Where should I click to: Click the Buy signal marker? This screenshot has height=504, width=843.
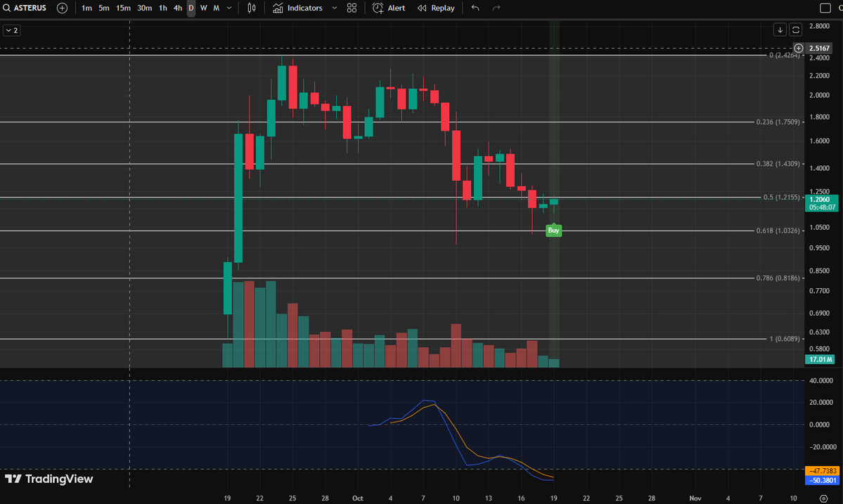[553, 231]
